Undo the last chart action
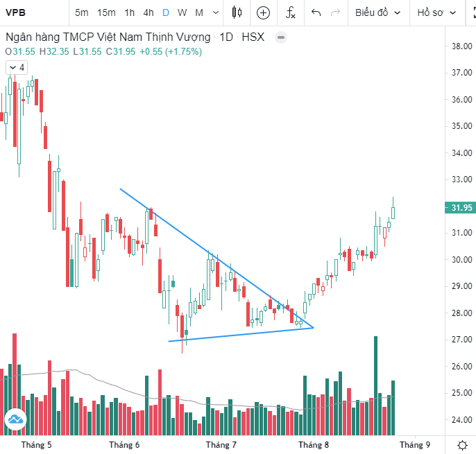The image size is (476, 454). pos(316,12)
